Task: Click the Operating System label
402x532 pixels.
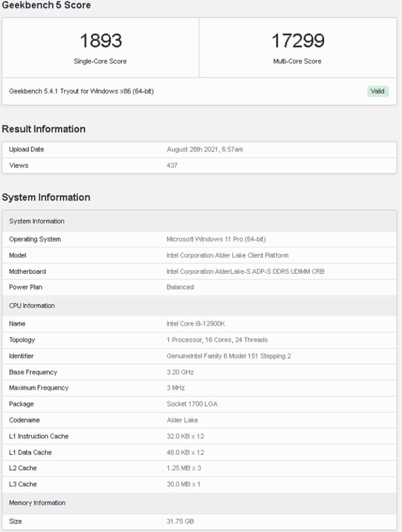Action: tap(35, 239)
